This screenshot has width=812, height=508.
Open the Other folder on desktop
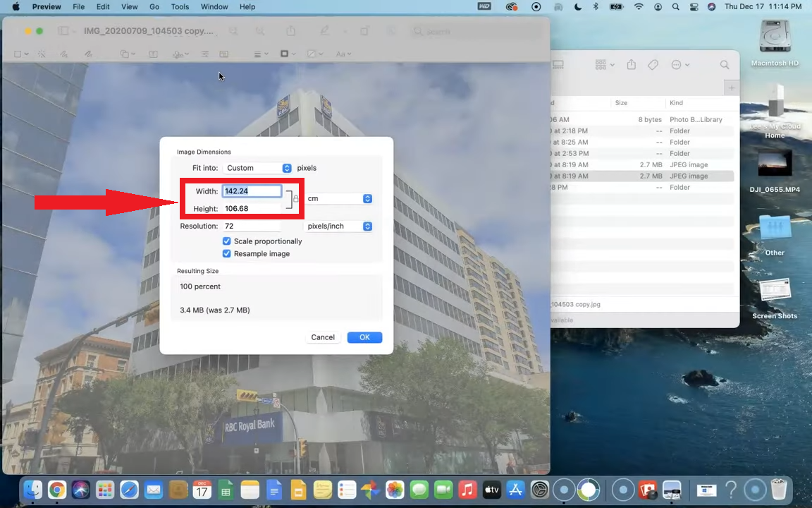(775, 236)
